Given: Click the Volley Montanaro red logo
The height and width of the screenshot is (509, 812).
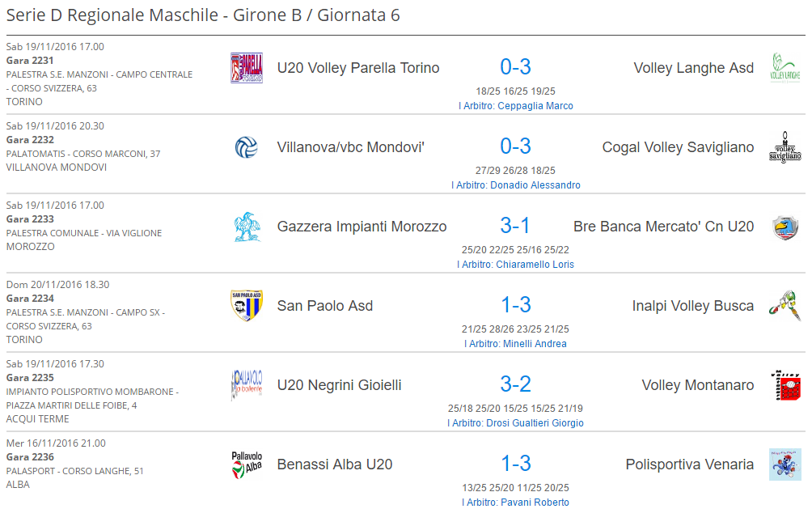Looking at the screenshot, I should (x=785, y=385).
